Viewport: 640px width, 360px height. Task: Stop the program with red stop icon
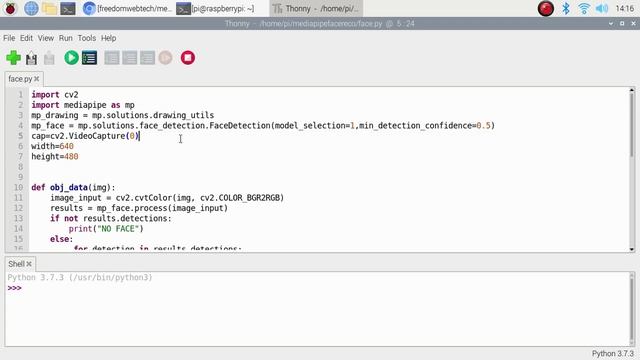tap(188, 58)
